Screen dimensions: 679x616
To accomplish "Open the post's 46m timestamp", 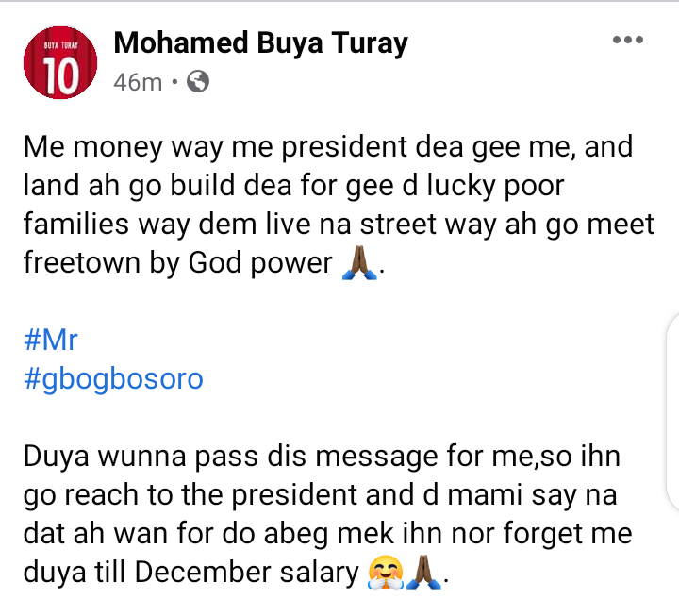I will (138, 82).
